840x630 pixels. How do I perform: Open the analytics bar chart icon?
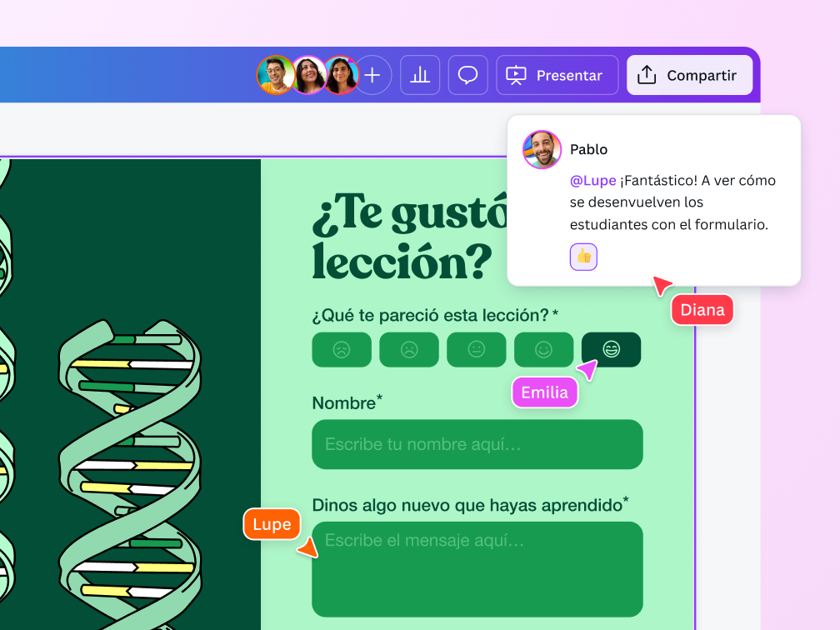420,75
